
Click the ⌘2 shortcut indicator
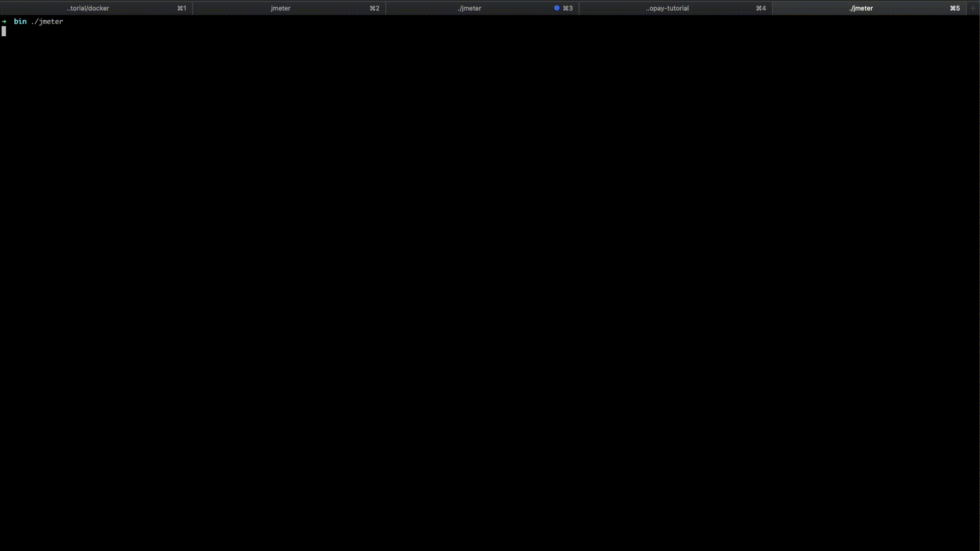coord(375,8)
